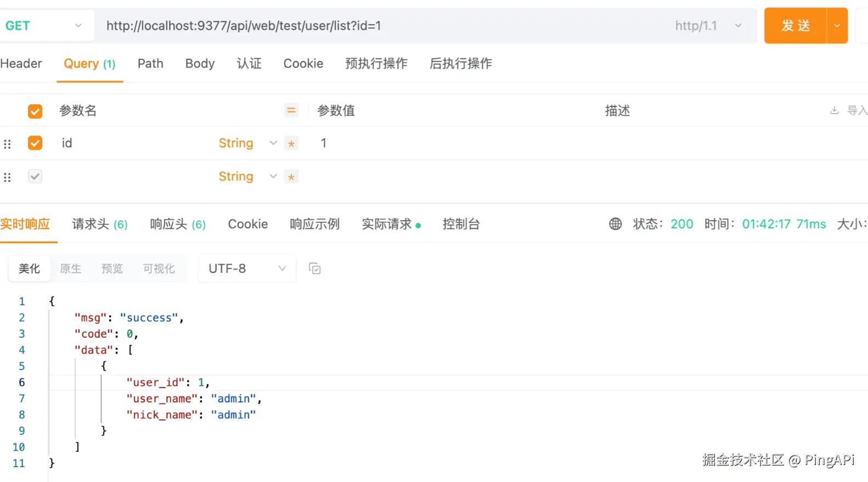
Task: Click the star icon in the empty row
Action: coord(291,177)
